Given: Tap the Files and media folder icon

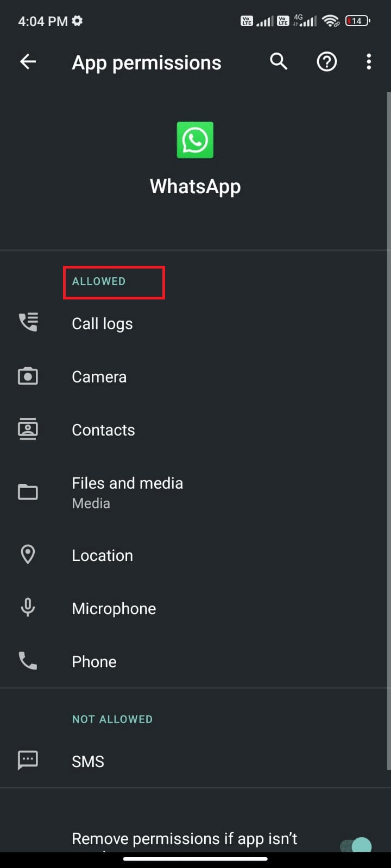Looking at the screenshot, I should [x=28, y=492].
